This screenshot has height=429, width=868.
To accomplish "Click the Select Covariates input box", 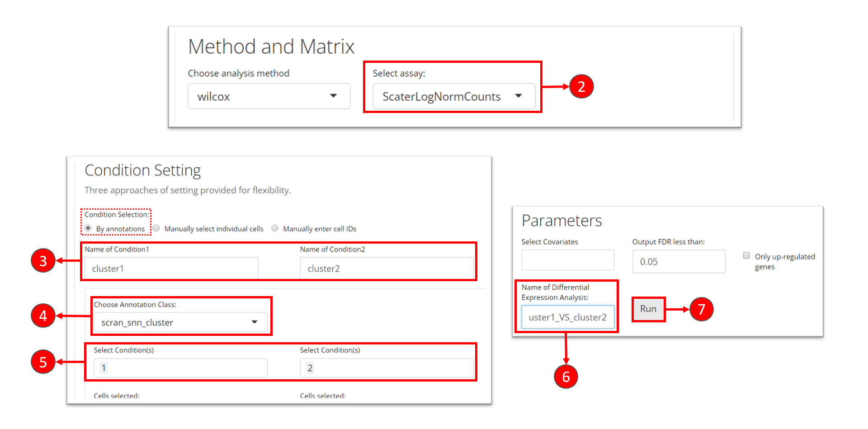I will click(x=567, y=260).
